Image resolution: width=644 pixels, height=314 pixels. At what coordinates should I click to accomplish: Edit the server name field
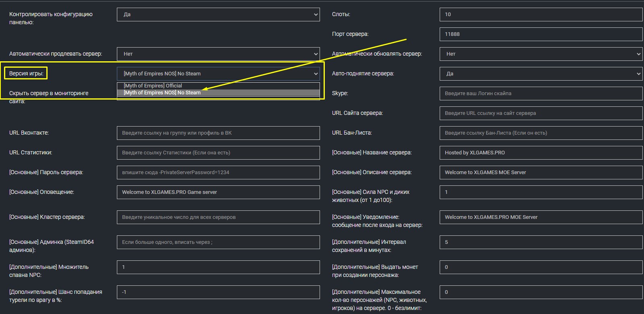[540, 153]
